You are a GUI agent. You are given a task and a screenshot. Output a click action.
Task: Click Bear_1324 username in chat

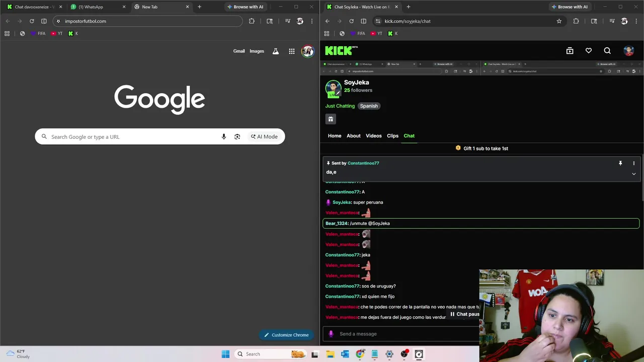[337, 223]
